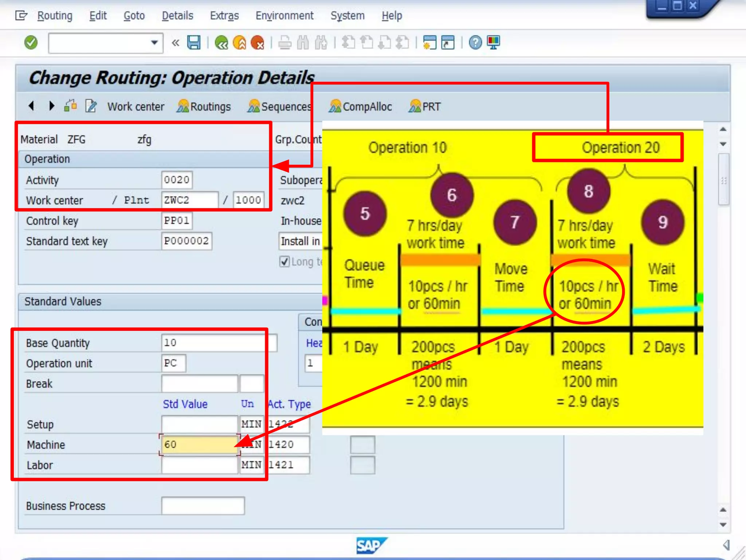Go to next operation arrow icon

click(51, 106)
